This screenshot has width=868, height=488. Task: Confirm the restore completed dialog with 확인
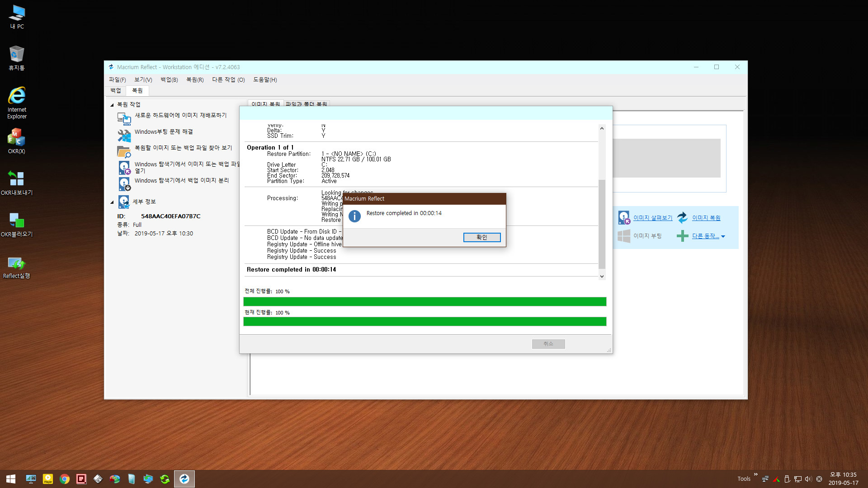coord(482,237)
